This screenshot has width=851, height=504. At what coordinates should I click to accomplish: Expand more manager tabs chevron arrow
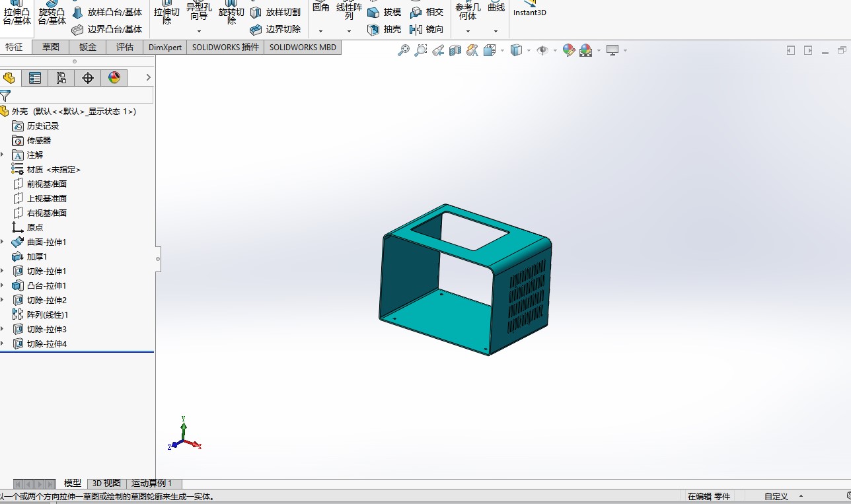click(148, 78)
